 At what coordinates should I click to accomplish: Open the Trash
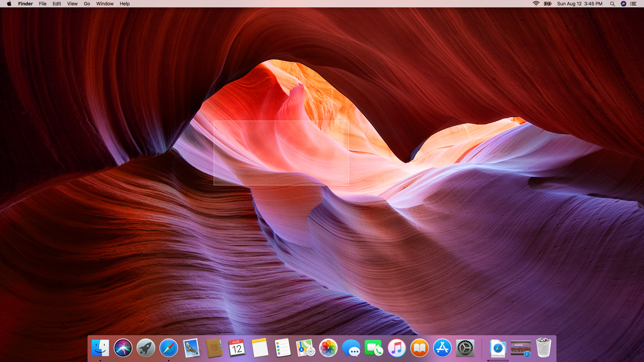(543, 348)
